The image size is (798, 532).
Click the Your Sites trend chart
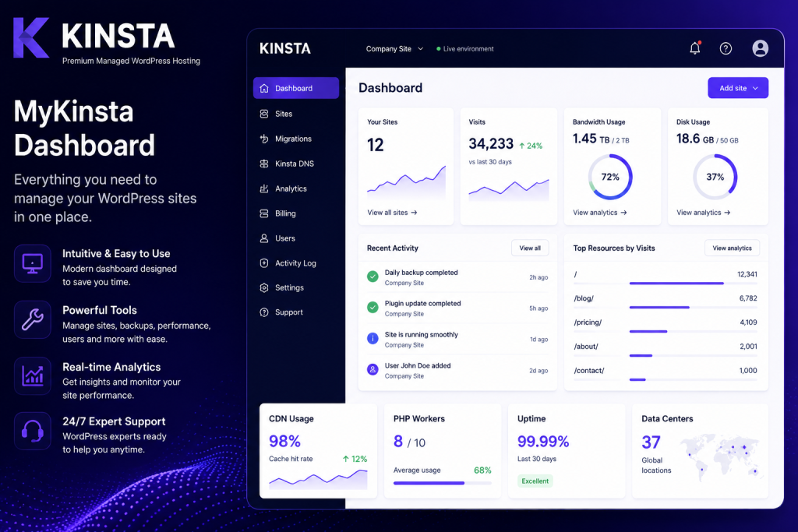[406, 183]
